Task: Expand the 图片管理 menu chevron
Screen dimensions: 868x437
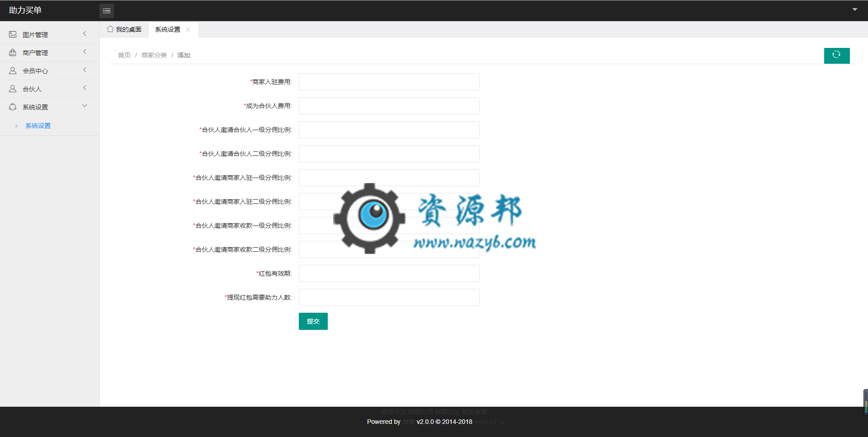Action: 85,34
